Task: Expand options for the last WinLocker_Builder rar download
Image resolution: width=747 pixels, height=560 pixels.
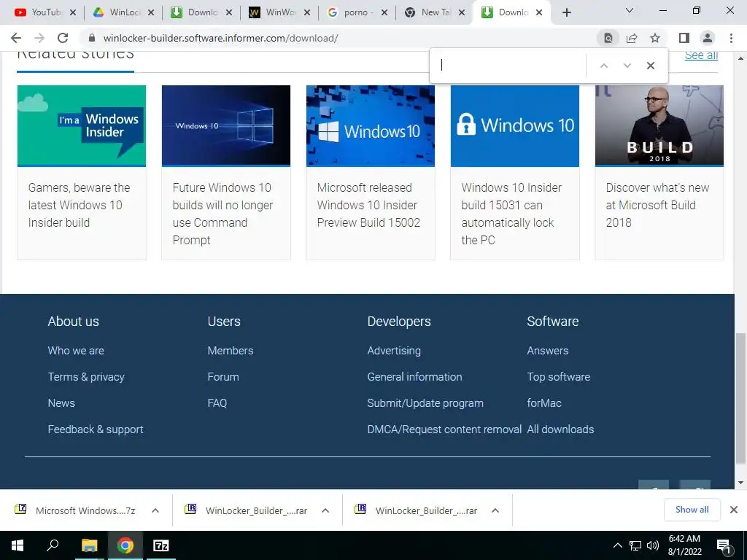Action: point(495,510)
